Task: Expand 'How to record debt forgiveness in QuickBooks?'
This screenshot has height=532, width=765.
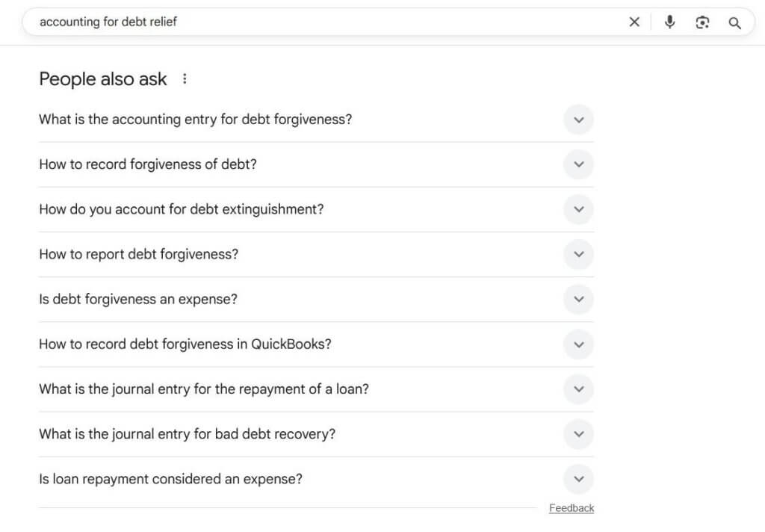Action: (x=578, y=344)
